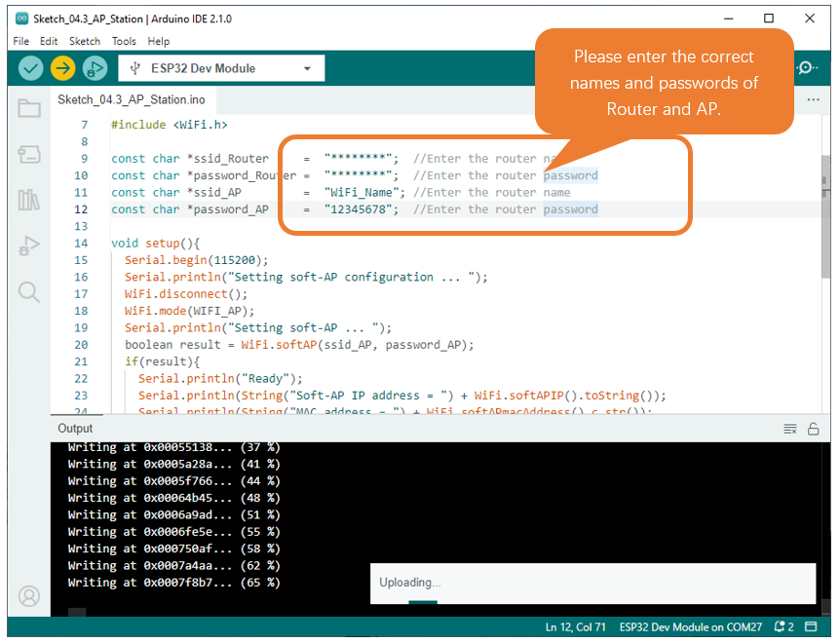The width and height of the screenshot is (840, 643).
Task: Open the editor tab three-dots overflow menu
Action: (814, 99)
